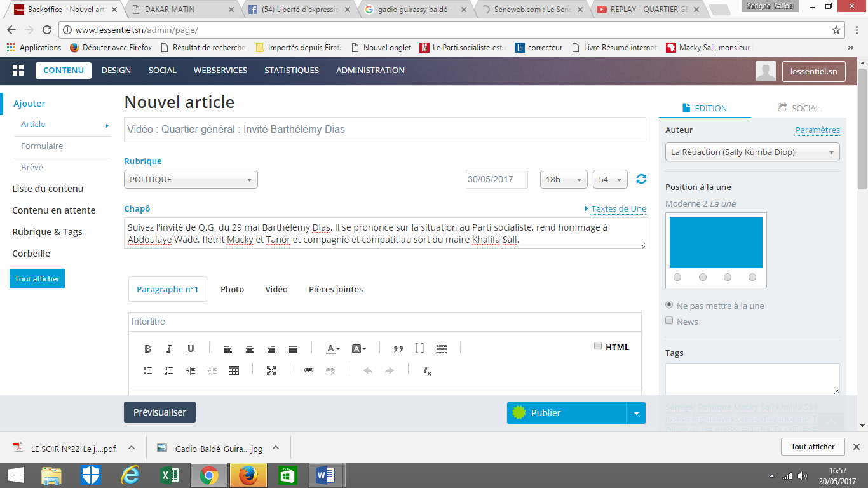Image resolution: width=868 pixels, height=488 pixels.
Task: Click the Prévisualiser button
Action: point(159,412)
